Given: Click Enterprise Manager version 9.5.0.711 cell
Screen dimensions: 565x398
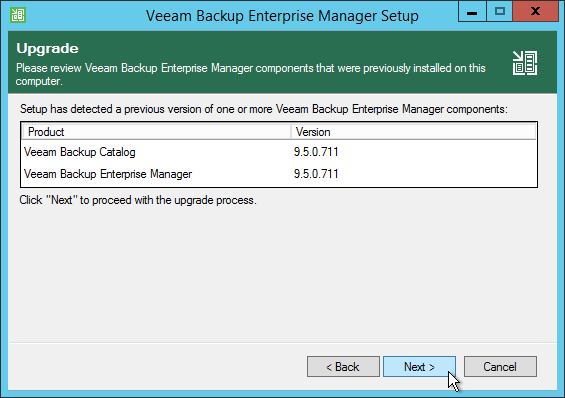Looking at the screenshot, I should coord(316,174).
